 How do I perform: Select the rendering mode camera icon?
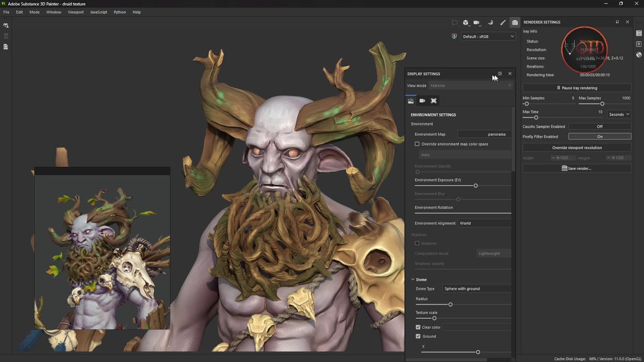click(515, 23)
